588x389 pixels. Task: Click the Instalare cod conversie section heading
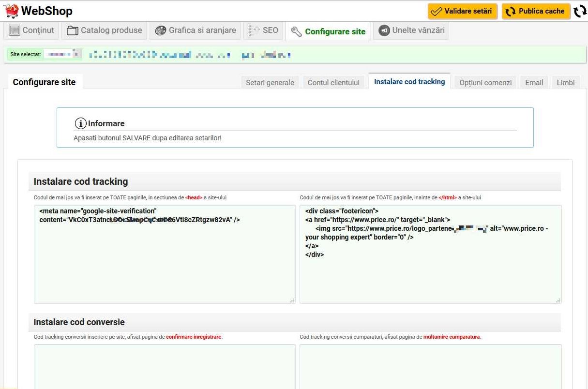(x=79, y=322)
